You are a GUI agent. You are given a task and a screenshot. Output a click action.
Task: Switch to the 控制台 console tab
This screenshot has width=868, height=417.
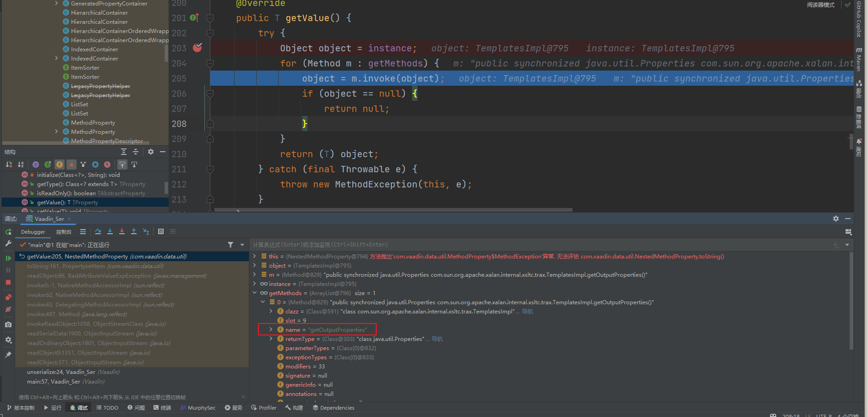coord(64,232)
